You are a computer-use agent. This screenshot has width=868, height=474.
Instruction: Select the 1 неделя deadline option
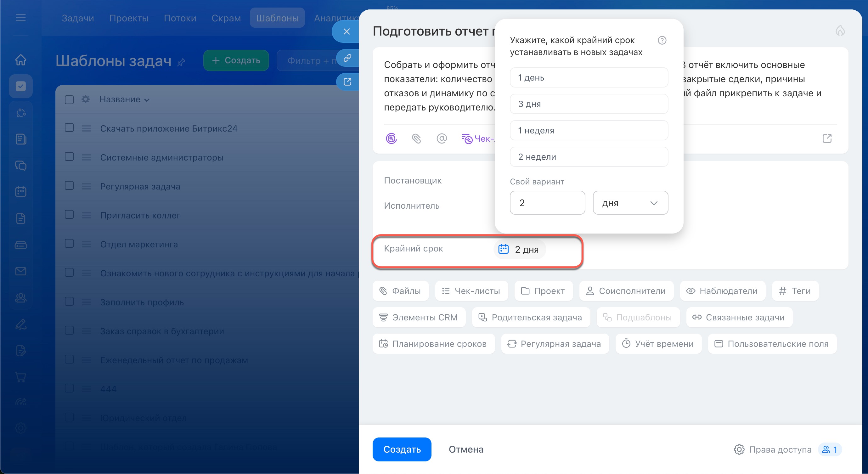click(x=589, y=130)
